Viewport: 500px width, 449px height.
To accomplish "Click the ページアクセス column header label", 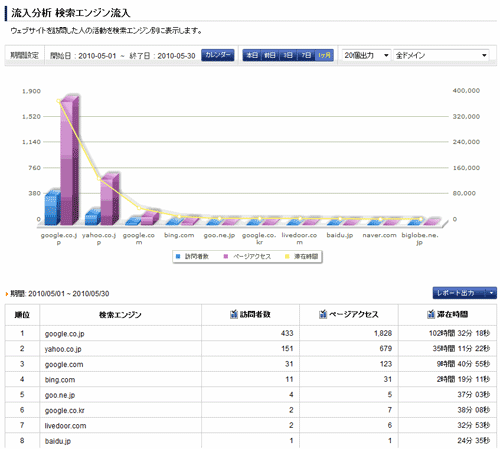I will [x=354, y=314].
